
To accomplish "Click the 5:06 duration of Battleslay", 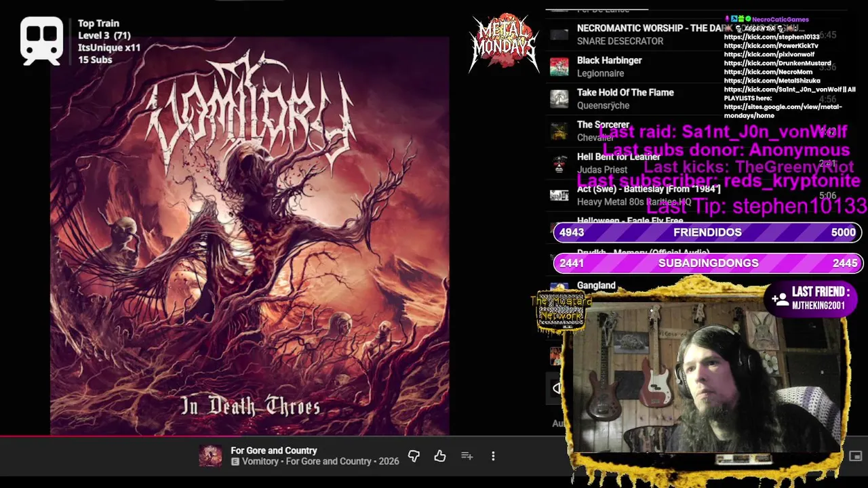I will coord(827,196).
